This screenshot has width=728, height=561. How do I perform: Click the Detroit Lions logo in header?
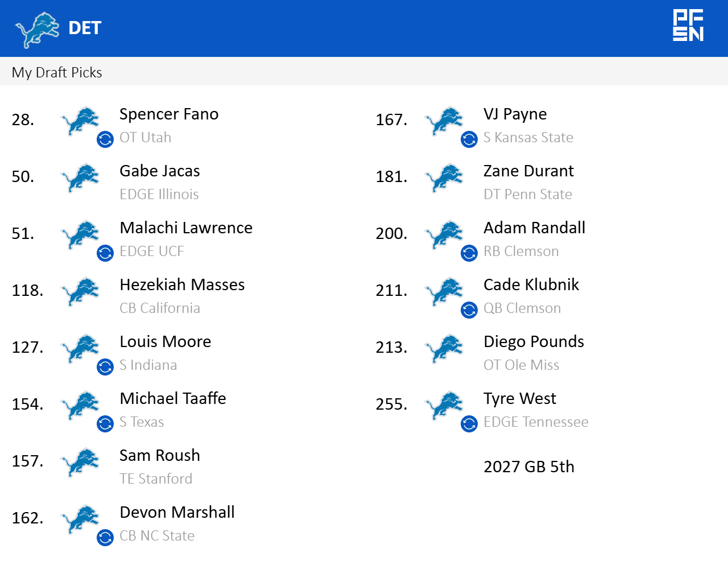pyautogui.click(x=37, y=29)
